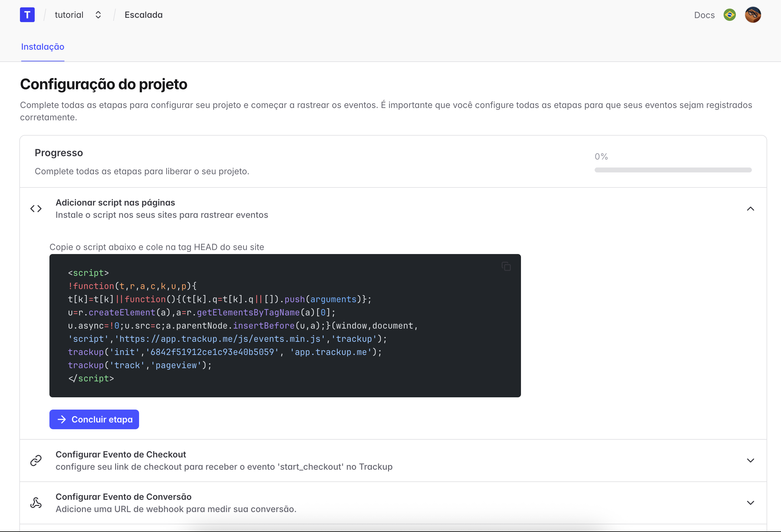Click the blue T logo icon
The image size is (781, 532).
point(27,15)
